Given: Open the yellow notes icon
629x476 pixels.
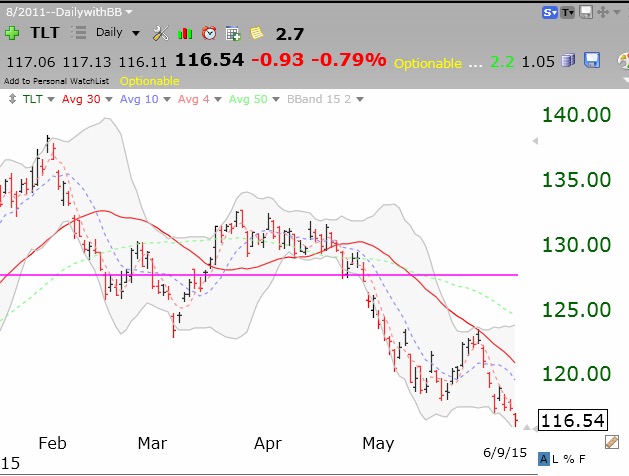Looking at the screenshot, I should pyautogui.click(x=257, y=33).
